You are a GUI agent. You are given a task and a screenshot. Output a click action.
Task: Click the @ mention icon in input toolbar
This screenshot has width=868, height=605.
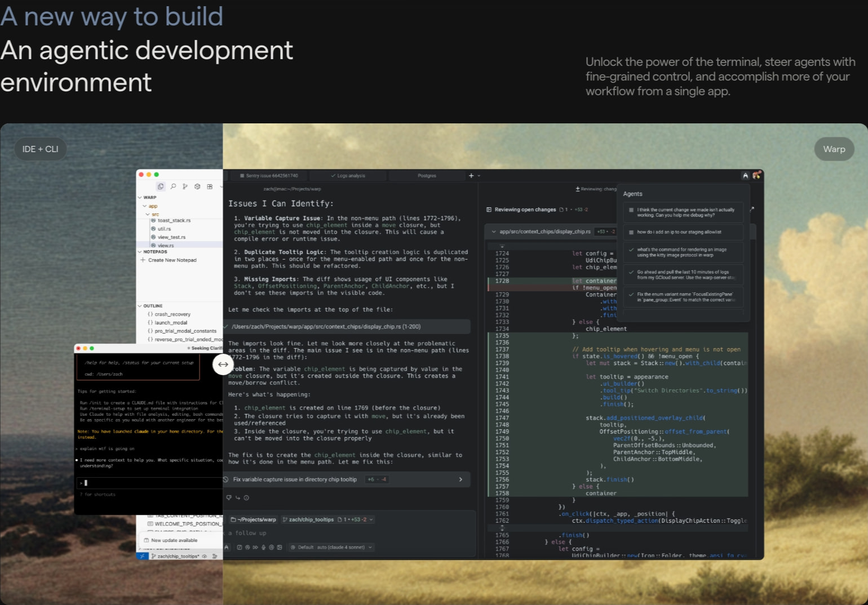point(272,548)
